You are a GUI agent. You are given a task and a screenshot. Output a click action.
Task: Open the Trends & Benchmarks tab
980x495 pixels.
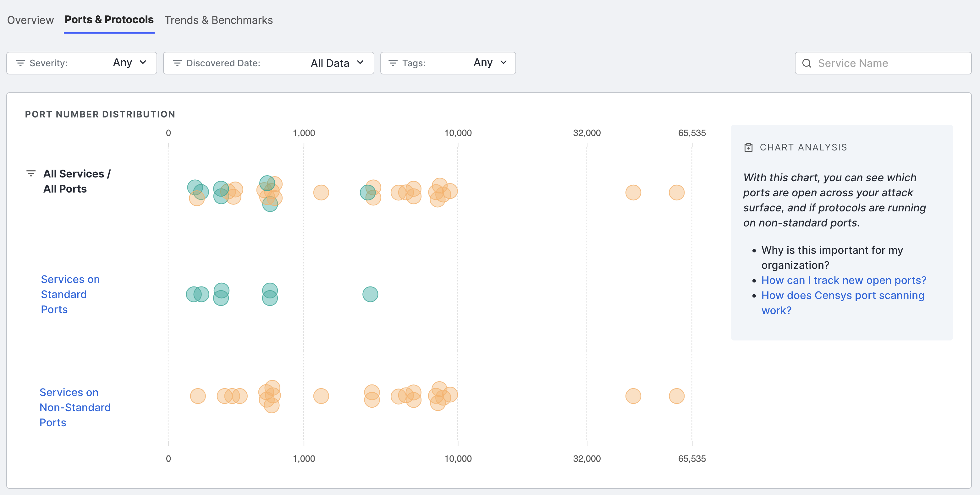coord(218,20)
